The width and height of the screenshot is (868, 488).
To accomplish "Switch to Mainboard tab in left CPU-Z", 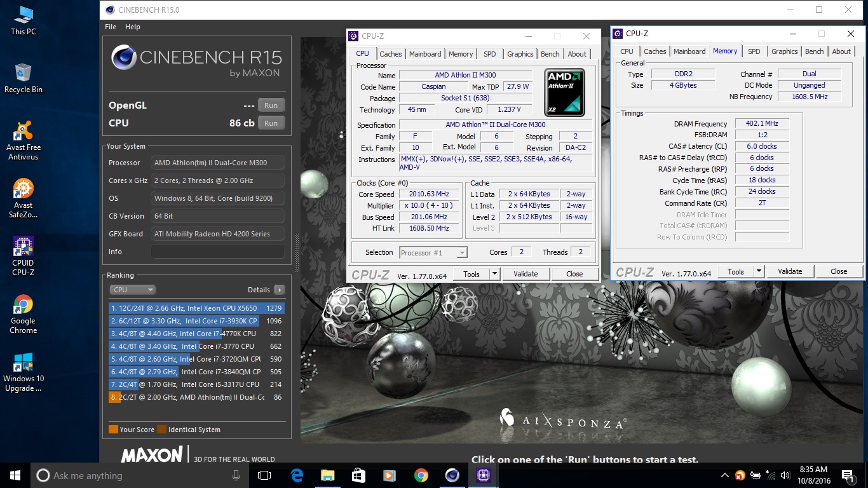I will coord(425,54).
